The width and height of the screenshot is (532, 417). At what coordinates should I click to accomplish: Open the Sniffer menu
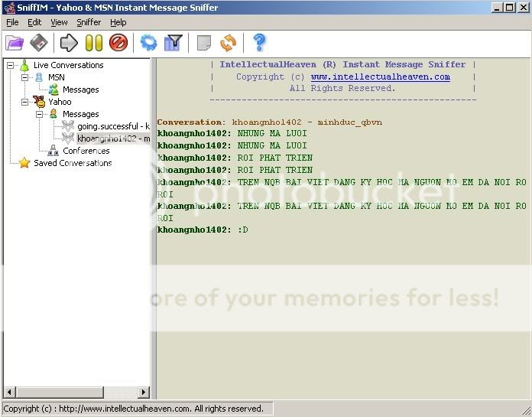[89, 22]
